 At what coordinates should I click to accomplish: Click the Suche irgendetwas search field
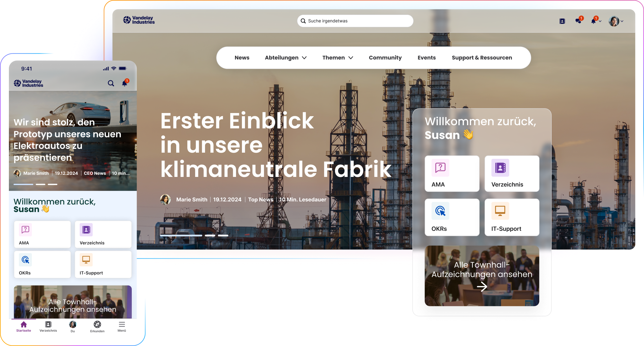355,21
